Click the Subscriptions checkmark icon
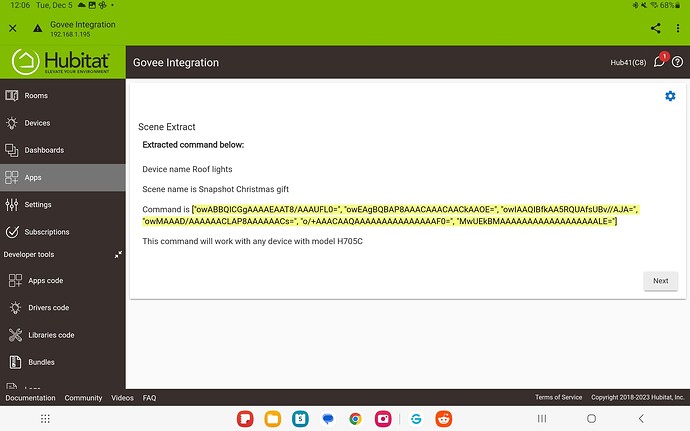The width and height of the screenshot is (690, 431). [12, 232]
